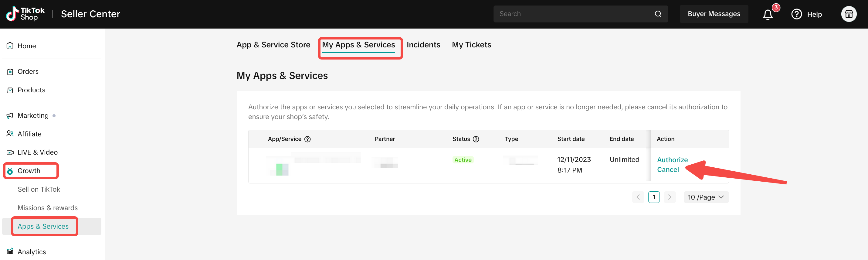The image size is (868, 260).
Task: Go to previous page arrow
Action: pos(638,197)
